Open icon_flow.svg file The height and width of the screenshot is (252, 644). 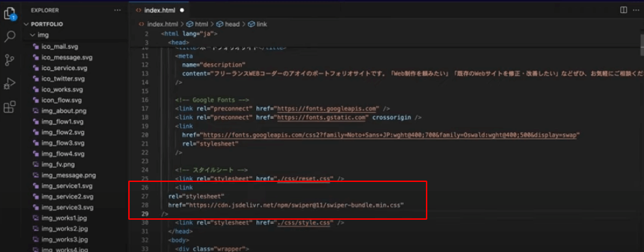62,100
